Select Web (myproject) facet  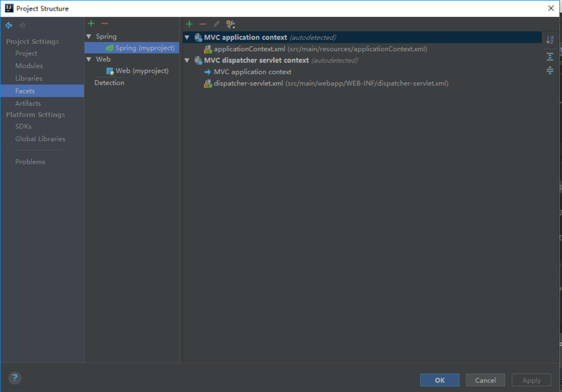pos(142,71)
